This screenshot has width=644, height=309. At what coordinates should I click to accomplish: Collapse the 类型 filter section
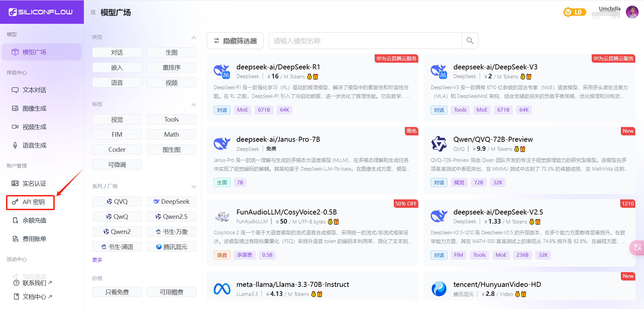194,38
